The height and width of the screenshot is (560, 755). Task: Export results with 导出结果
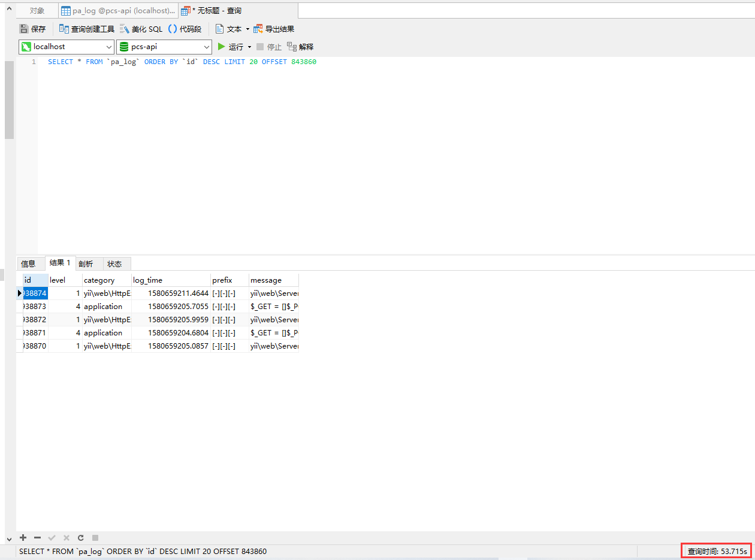(274, 29)
